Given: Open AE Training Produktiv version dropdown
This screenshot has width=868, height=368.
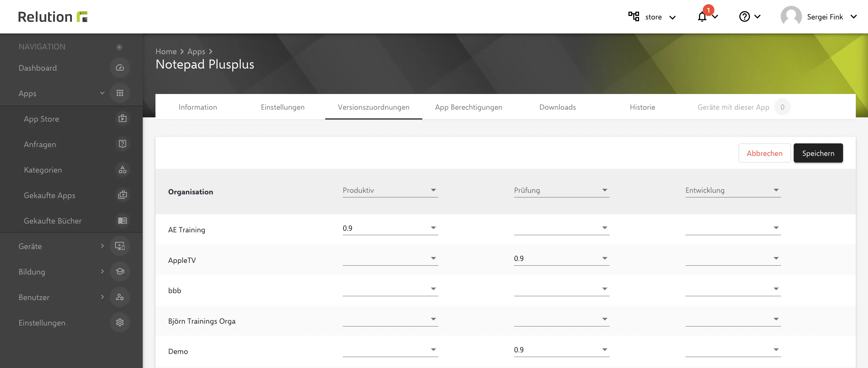Looking at the screenshot, I should click(390, 228).
